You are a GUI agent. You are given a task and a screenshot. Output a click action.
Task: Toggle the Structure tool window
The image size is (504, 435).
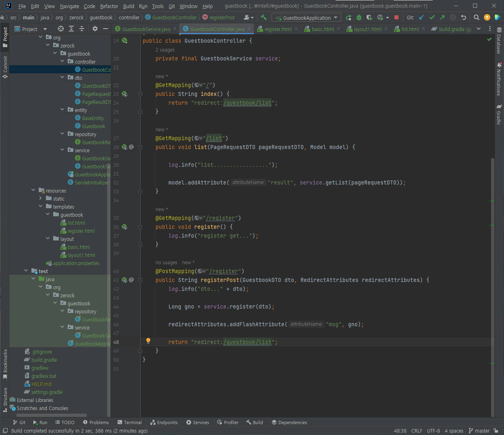point(5,400)
